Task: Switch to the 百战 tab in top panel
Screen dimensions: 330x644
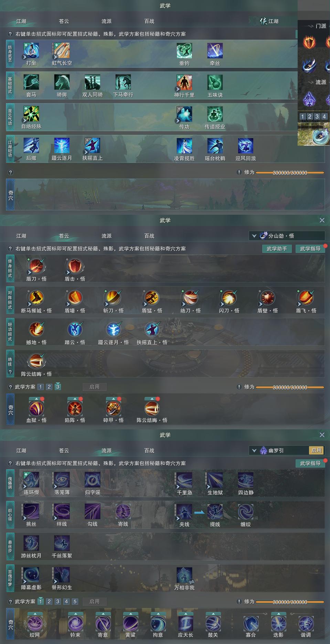Action: point(149,21)
